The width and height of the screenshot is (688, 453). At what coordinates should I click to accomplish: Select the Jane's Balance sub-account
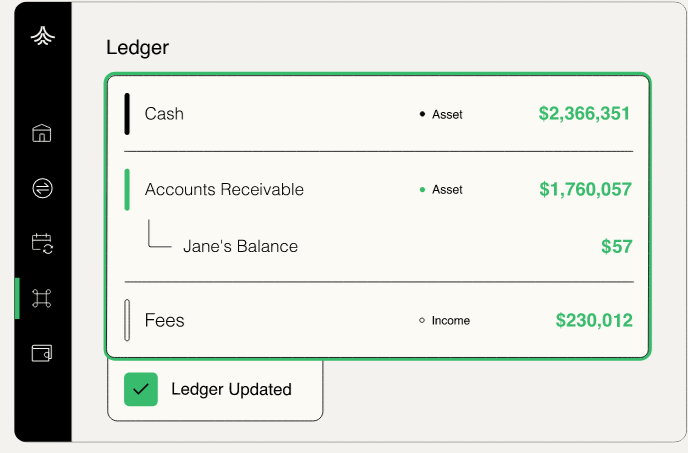[x=240, y=246]
